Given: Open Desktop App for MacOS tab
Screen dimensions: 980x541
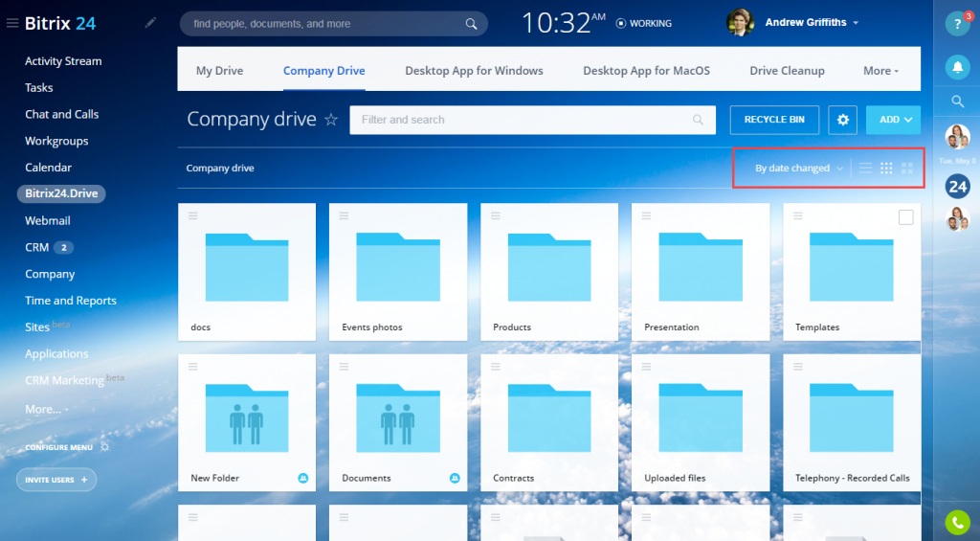Looking at the screenshot, I should point(646,71).
